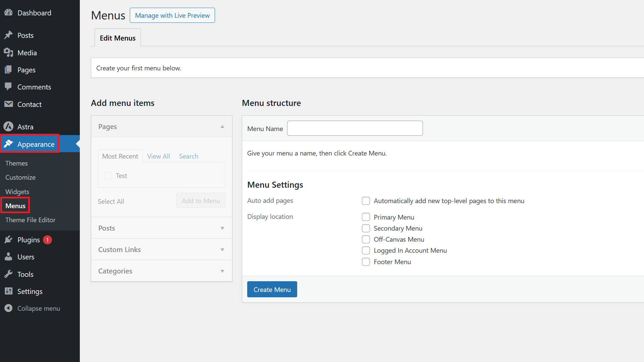Open the Contact sidebar label
The width and height of the screenshot is (644, 362).
tap(30, 104)
